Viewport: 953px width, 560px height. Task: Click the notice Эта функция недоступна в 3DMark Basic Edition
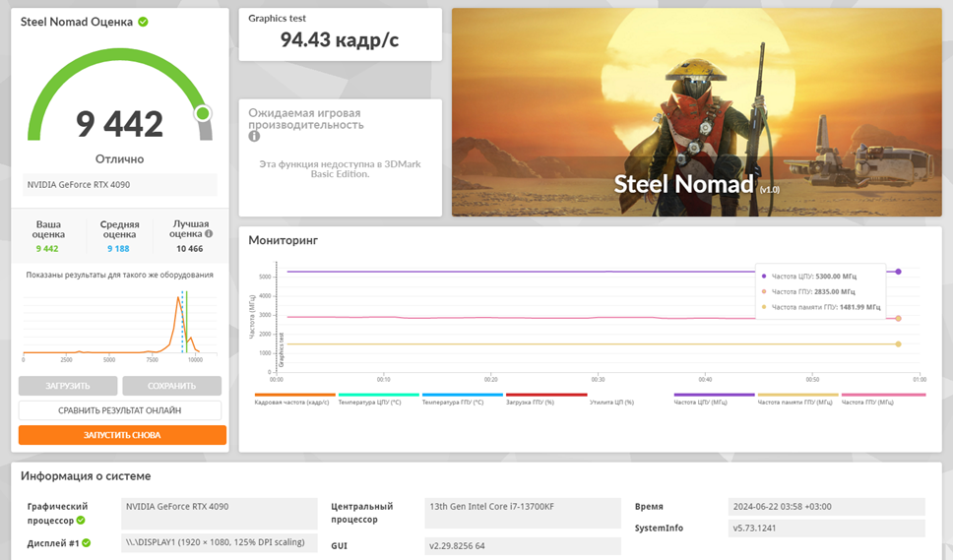click(x=340, y=169)
